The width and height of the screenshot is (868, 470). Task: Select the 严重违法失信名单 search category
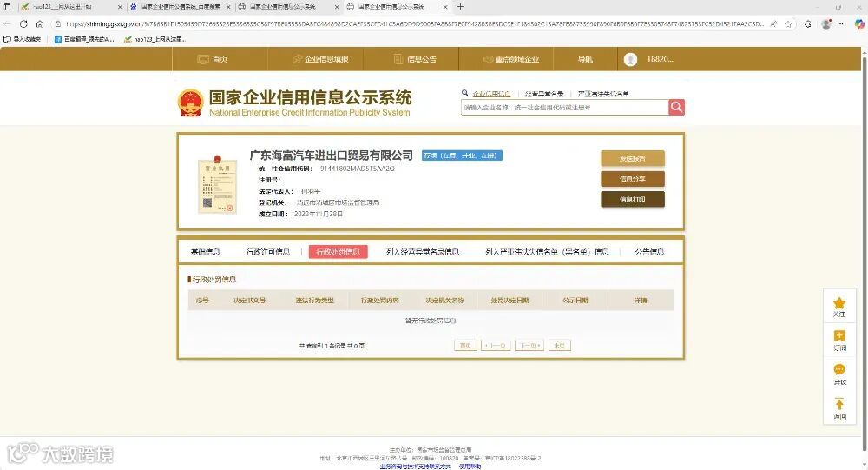(x=603, y=94)
